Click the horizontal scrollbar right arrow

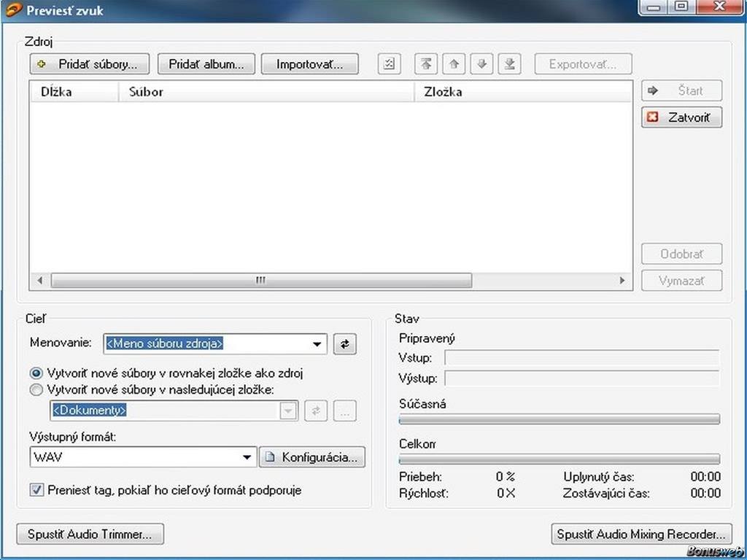click(622, 281)
